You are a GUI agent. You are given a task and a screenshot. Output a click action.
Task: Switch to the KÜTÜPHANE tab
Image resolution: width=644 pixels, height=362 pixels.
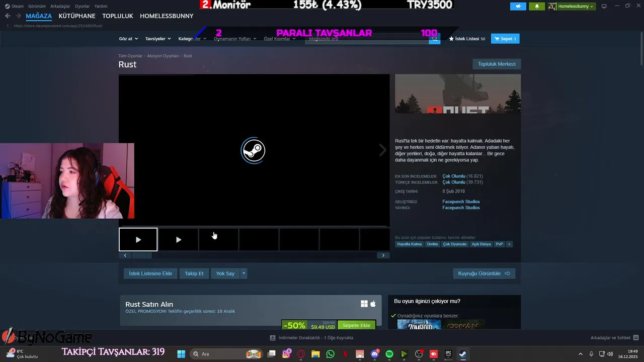click(77, 16)
